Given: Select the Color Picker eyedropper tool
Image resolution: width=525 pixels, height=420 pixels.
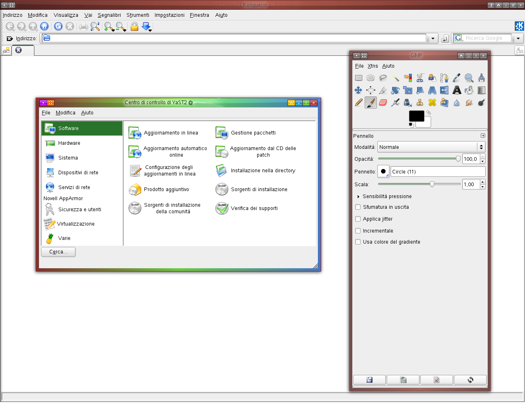Looking at the screenshot, I should point(457,78).
